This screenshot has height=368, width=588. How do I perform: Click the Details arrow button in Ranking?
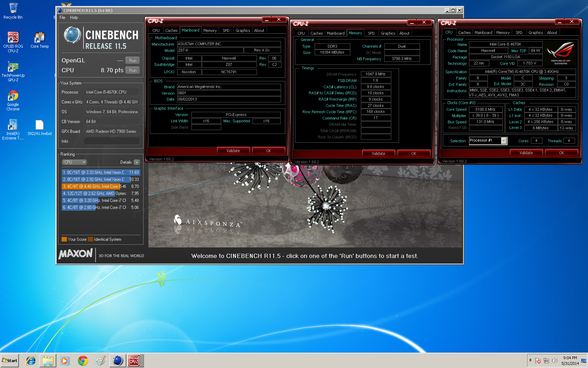(137, 162)
